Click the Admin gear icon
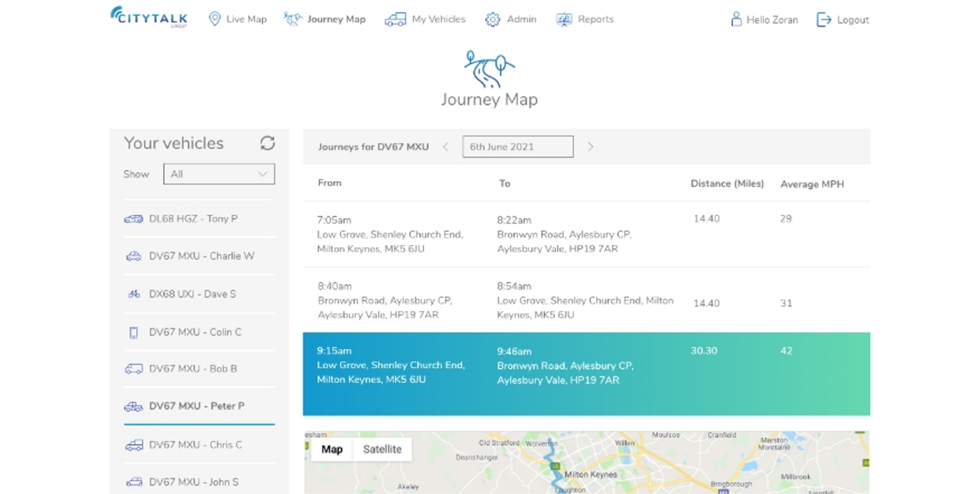Screen dimensions: 980x494 [x=493, y=20]
